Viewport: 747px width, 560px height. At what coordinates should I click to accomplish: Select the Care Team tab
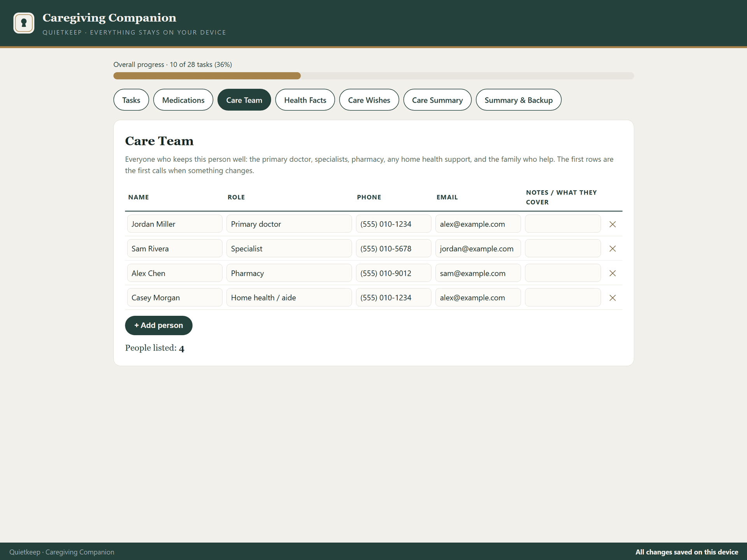[244, 100]
